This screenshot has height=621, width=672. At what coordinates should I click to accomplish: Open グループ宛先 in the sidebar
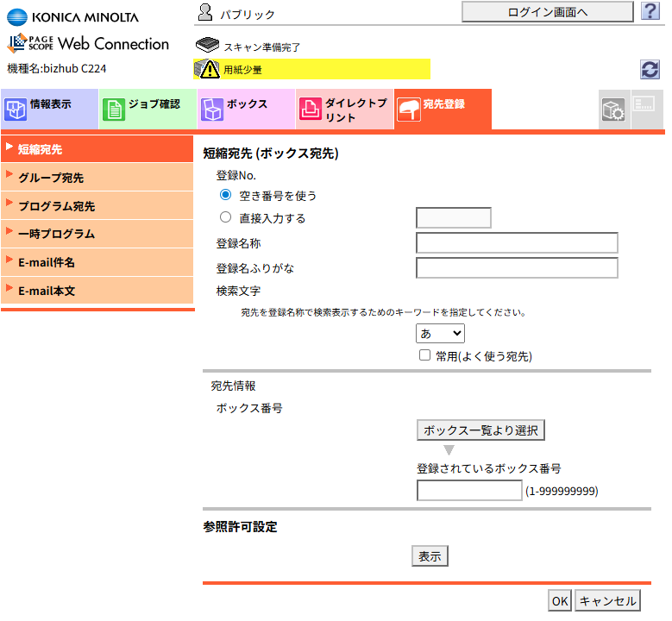pos(97,178)
